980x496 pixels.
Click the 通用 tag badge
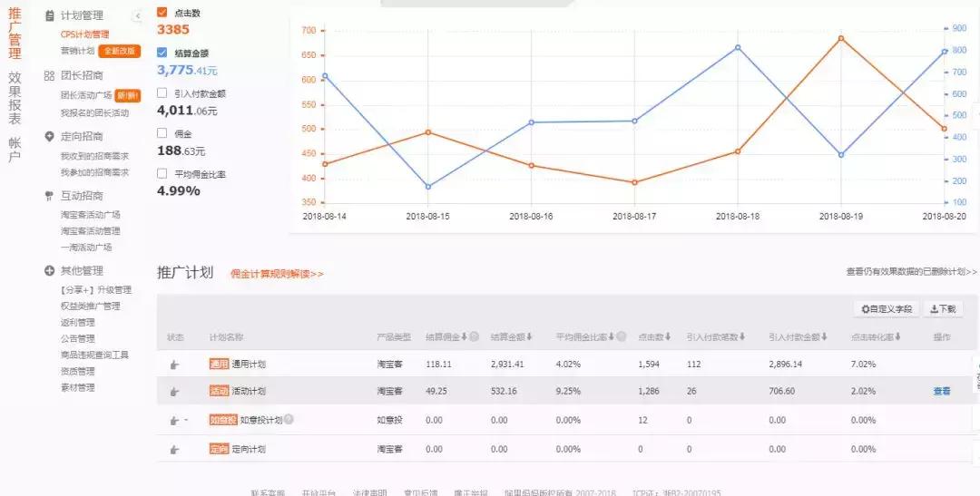pyautogui.click(x=219, y=364)
